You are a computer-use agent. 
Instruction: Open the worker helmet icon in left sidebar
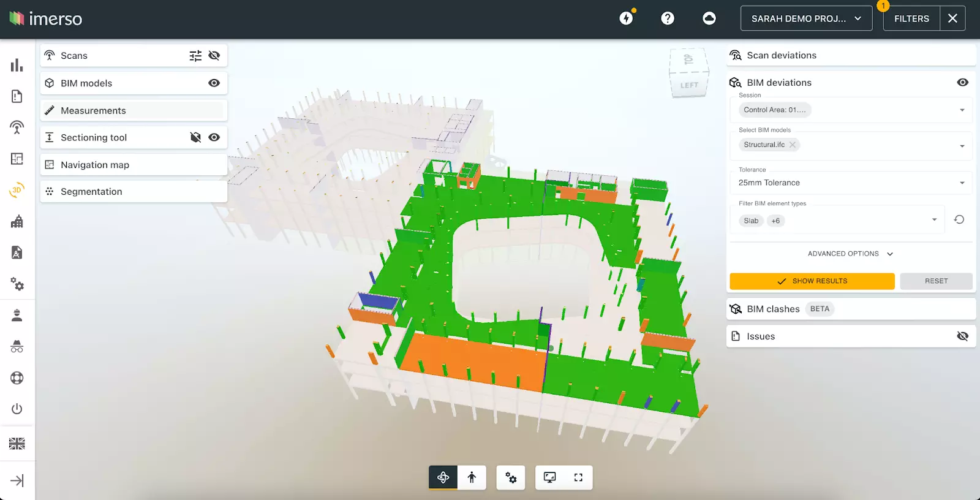[17, 315]
